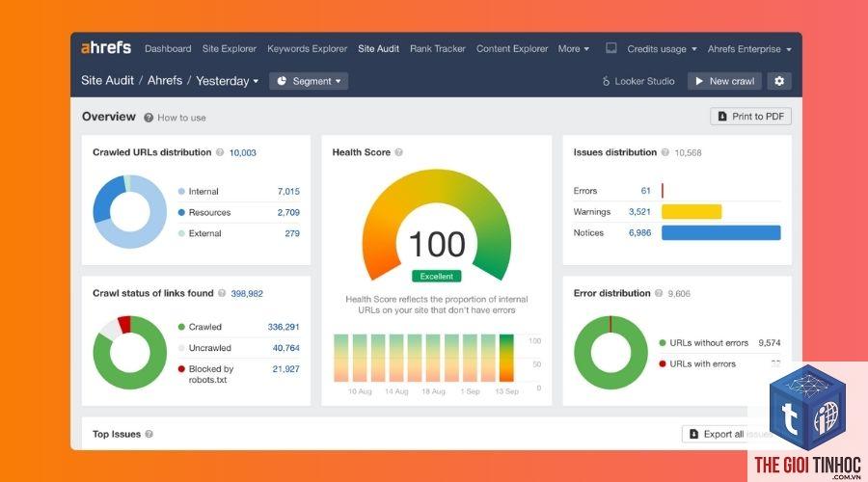Click the Uncrawled legend label
868x482 pixels.
click(x=210, y=348)
